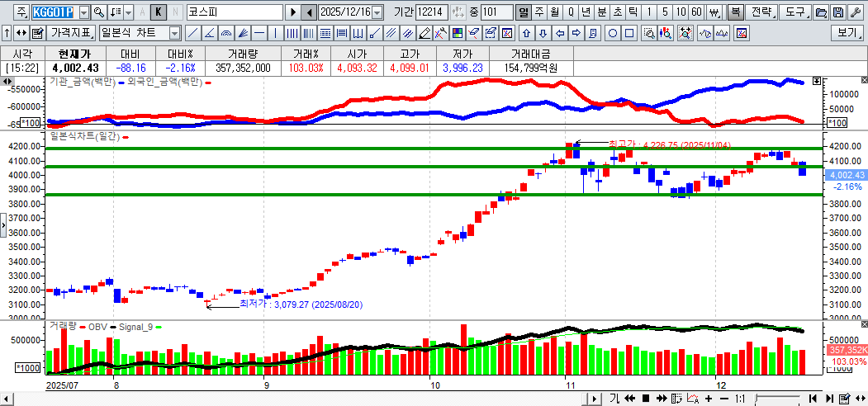Toggle the monthly (월) chart period
This screenshot has height=406, width=868.
tap(553, 12)
